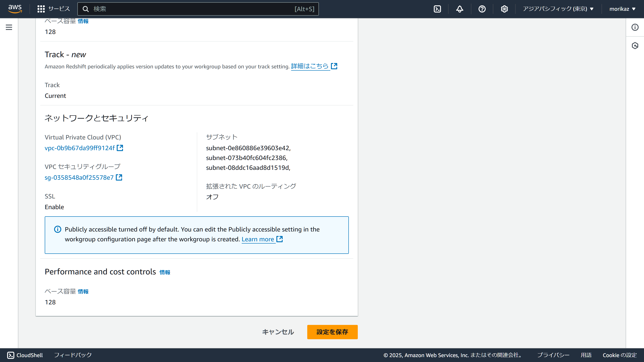644x362 pixels.
Task: Expand the morikaz account dropdown
Action: (x=622, y=9)
